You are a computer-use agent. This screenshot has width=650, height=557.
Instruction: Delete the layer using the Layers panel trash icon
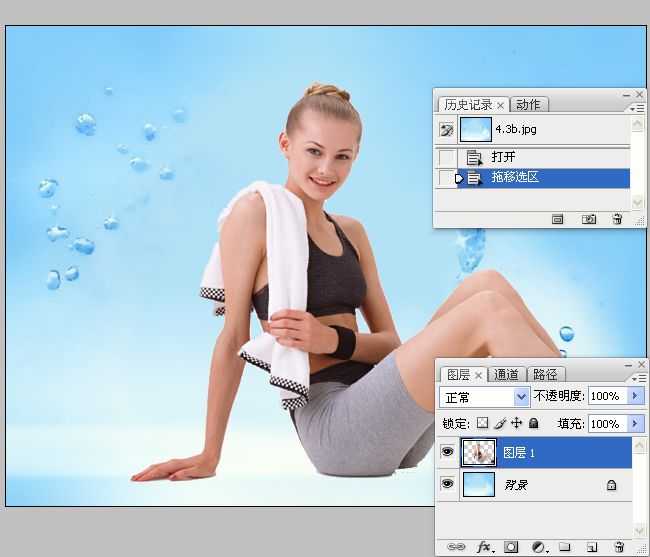click(x=619, y=547)
